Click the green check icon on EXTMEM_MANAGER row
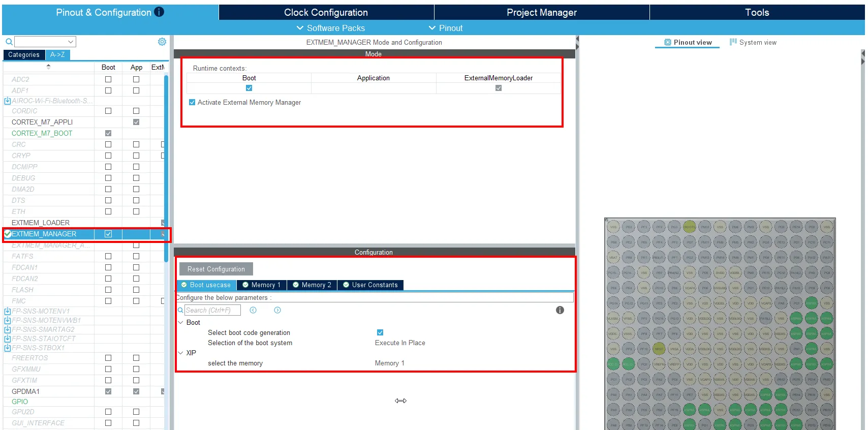The width and height of the screenshot is (868, 430). (x=8, y=234)
